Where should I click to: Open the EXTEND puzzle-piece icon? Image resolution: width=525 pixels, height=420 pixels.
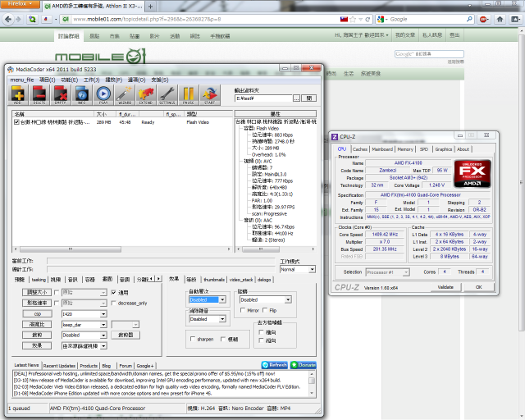(146, 95)
